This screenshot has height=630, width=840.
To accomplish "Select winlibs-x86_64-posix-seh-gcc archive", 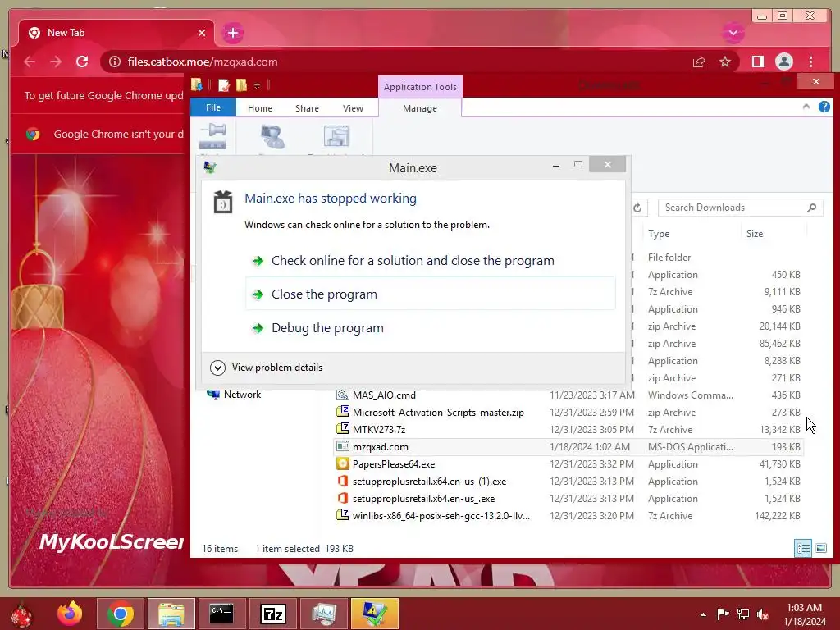I will [x=441, y=515].
